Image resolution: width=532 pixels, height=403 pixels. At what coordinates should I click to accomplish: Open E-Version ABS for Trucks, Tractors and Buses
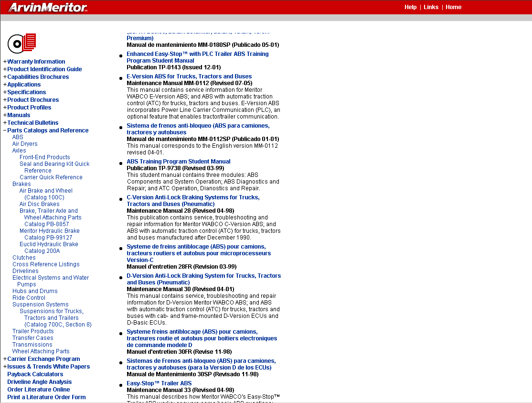pos(189,76)
